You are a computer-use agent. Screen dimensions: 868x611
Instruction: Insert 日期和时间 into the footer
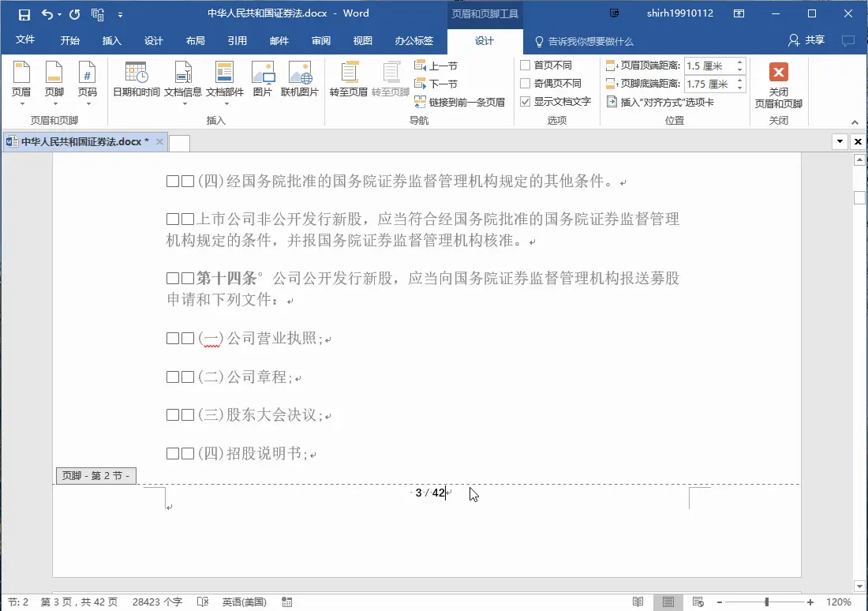(x=137, y=80)
